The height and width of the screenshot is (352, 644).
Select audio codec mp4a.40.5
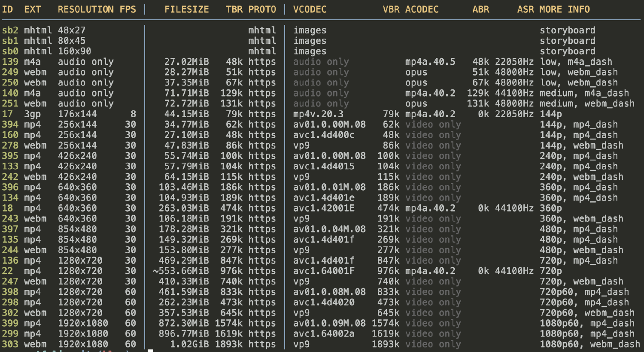pos(430,62)
